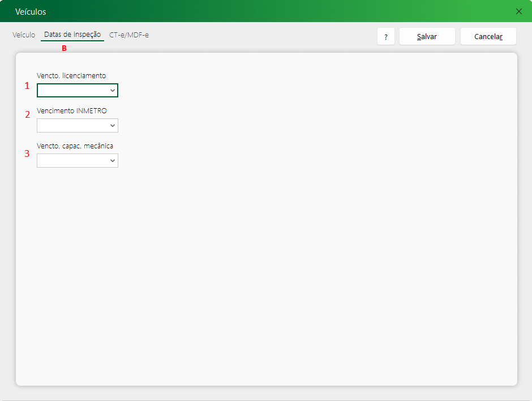Close the Veículos window
The width and height of the screenshot is (532, 401).
(519, 11)
